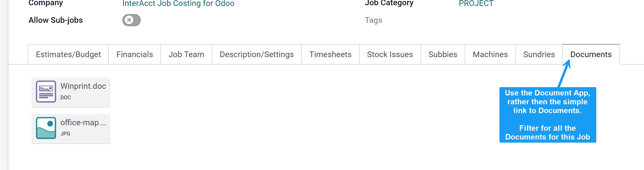Switch to the Subbies tab
Viewport: 644px width, 170px height.
442,55
